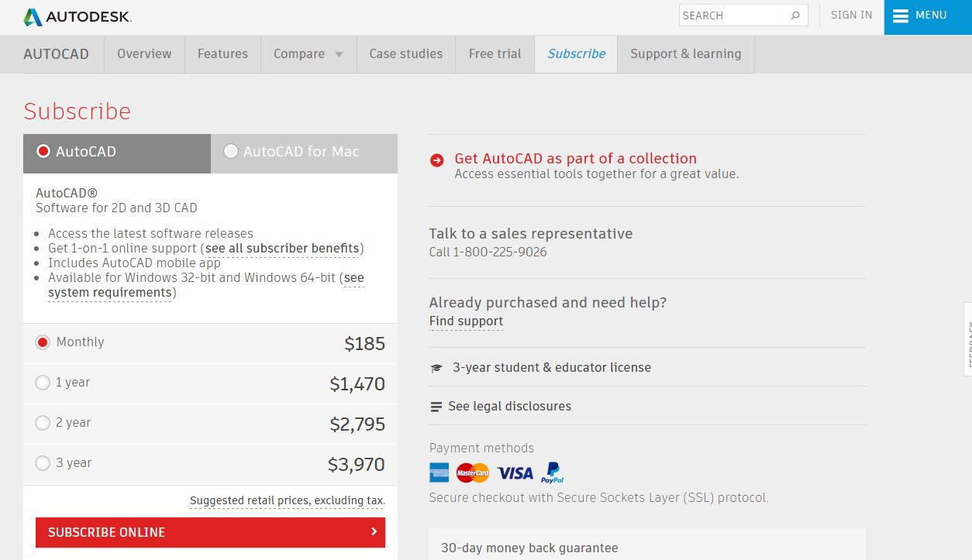972x560 pixels.
Task: Select the AutoCAD for Mac radio option
Action: tap(231, 152)
